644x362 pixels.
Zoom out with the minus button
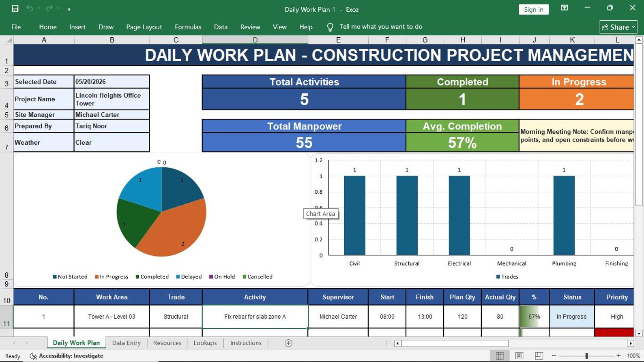(x=554, y=356)
